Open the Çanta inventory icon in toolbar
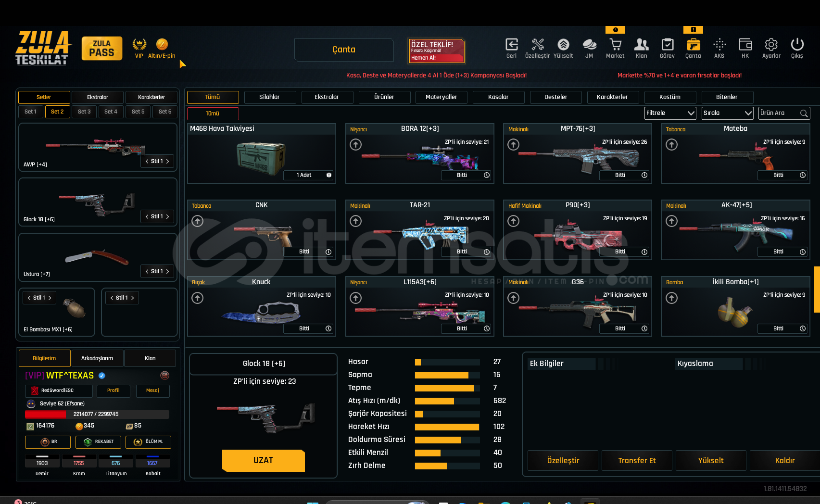This screenshot has height=504, width=820. point(693,45)
